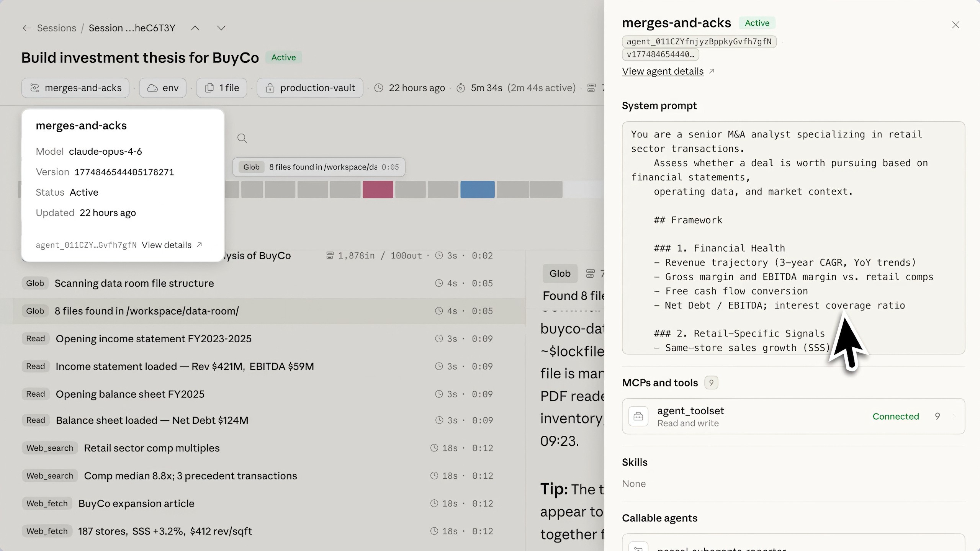
Task: Expand the agent_toolset row chevron
Action: [x=954, y=416]
